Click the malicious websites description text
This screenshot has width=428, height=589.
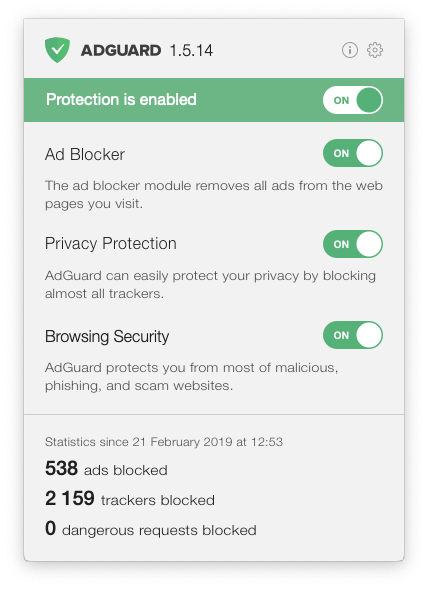(x=192, y=376)
